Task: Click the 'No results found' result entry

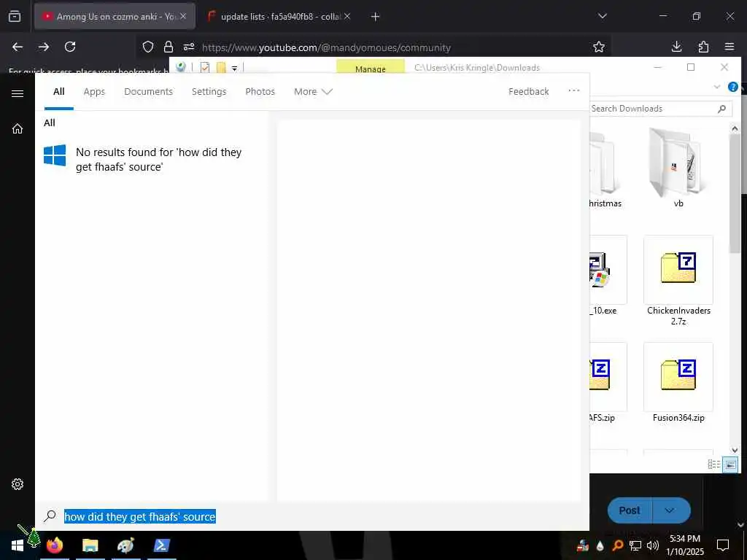Action: point(152,159)
